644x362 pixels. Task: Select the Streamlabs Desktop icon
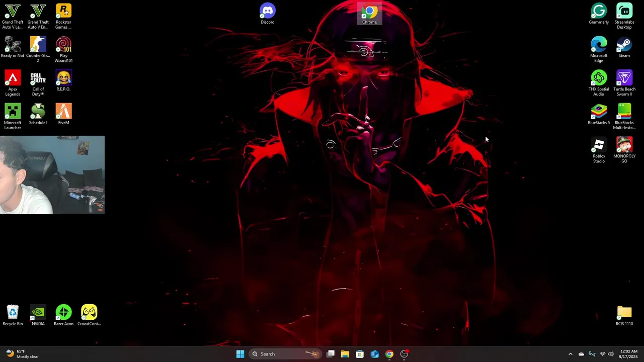click(624, 16)
